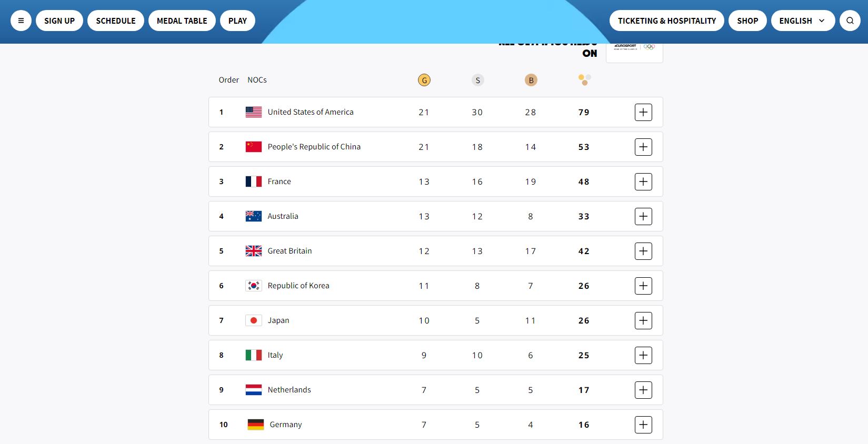Screen dimensions: 868x444
Task: Go to the Schedule page
Action: point(116,21)
